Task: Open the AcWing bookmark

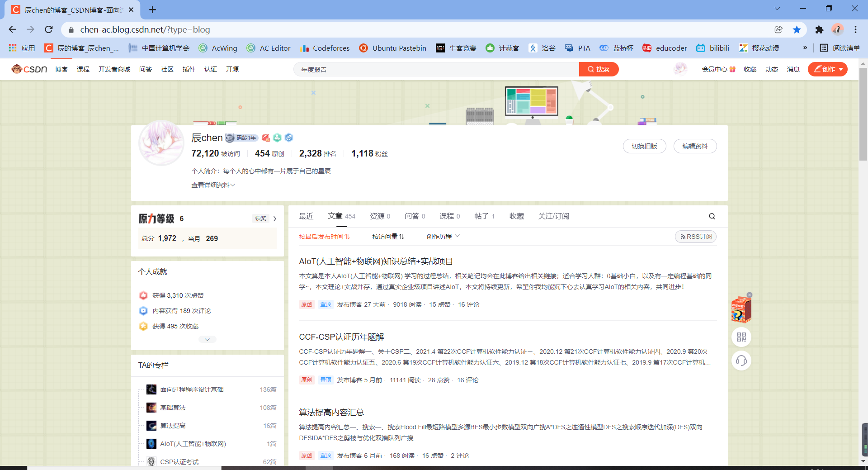Action: [x=218, y=48]
